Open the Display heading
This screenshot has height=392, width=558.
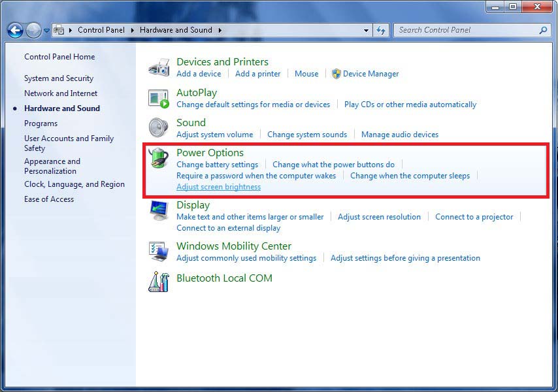[x=193, y=205]
